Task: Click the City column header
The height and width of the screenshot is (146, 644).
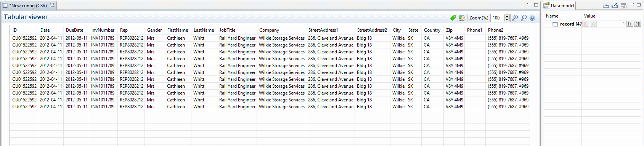Action: tap(398, 30)
